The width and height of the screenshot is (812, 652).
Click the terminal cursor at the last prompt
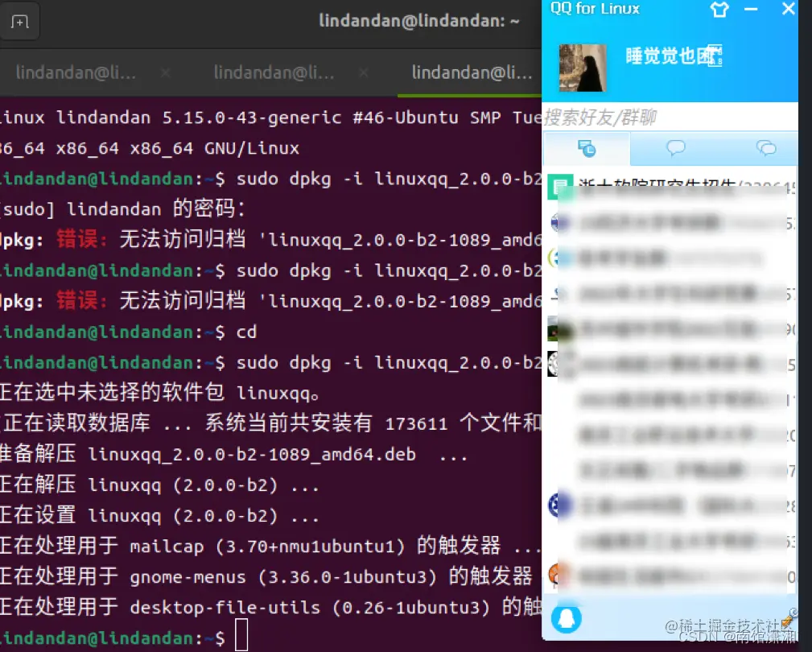(x=241, y=635)
